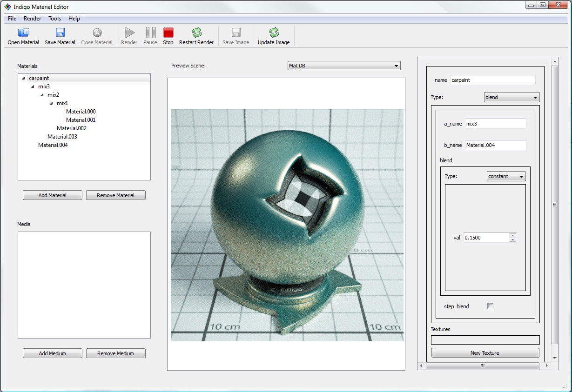Click the empty Textures list field
572x392 pixels.
pos(485,340)
